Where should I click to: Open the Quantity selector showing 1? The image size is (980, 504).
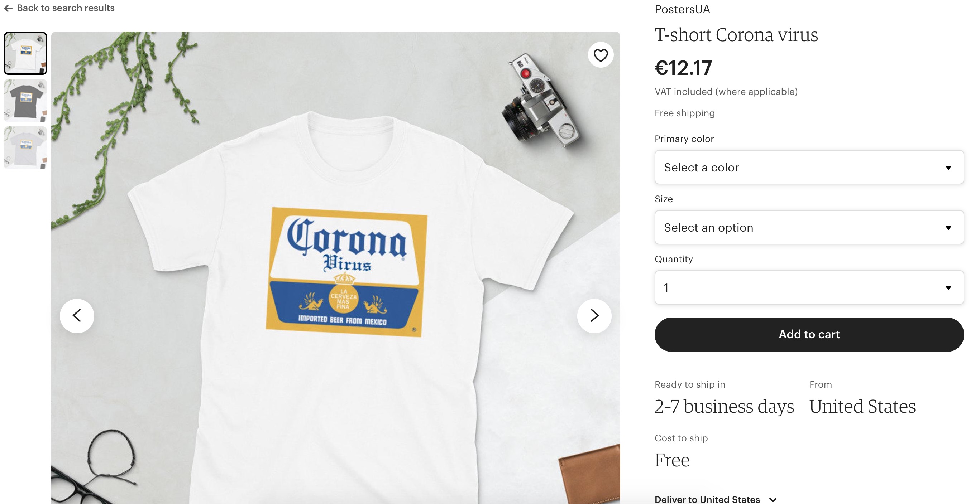coord(809,287)
